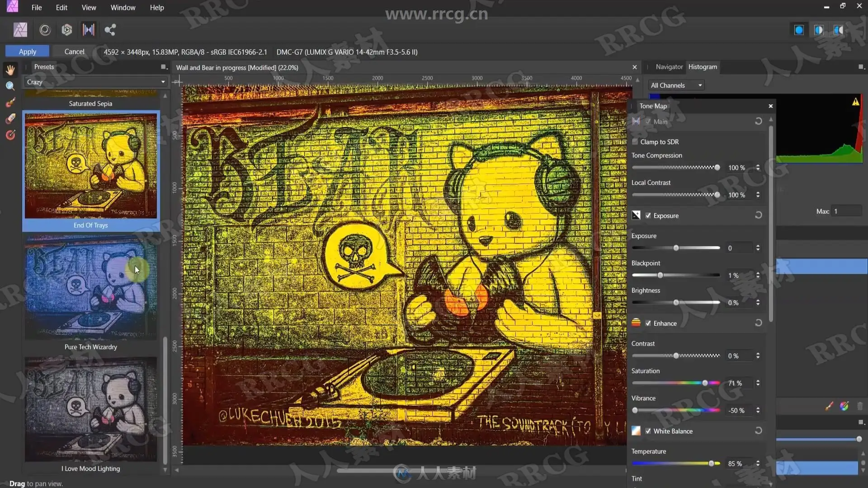Select the Pure Tech Wizardry preset

[91, 293]
